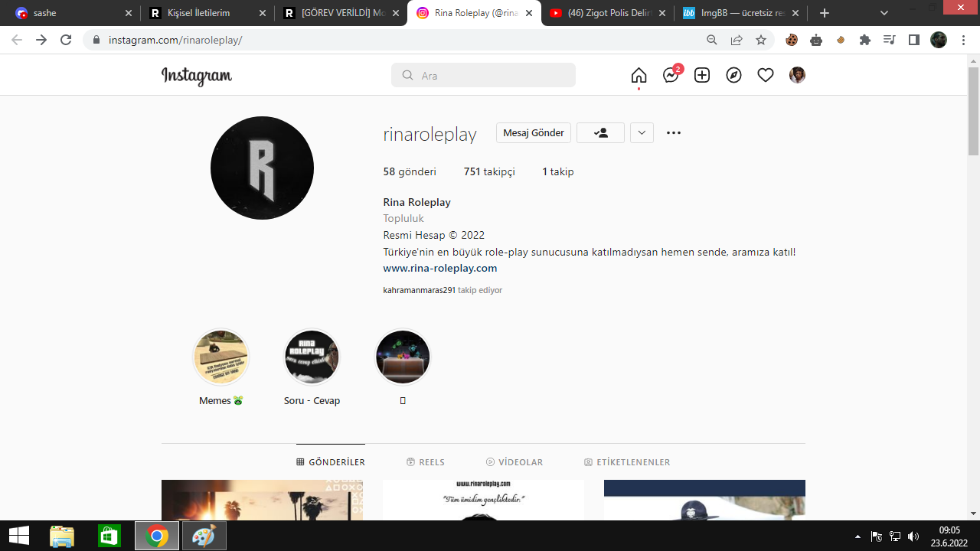Open the Explore compass icon
This screenshot has height=551, width=980.
tap(734, 75)
